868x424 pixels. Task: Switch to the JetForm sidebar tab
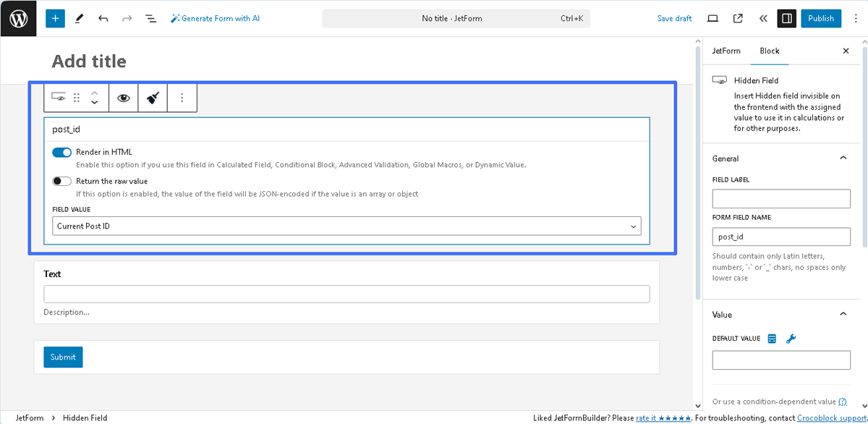point(726,51)
